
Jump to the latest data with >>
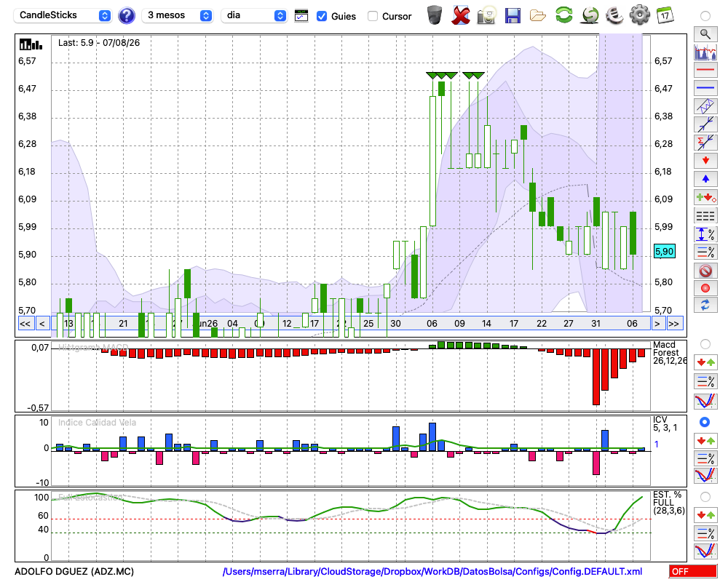point(674,324)
